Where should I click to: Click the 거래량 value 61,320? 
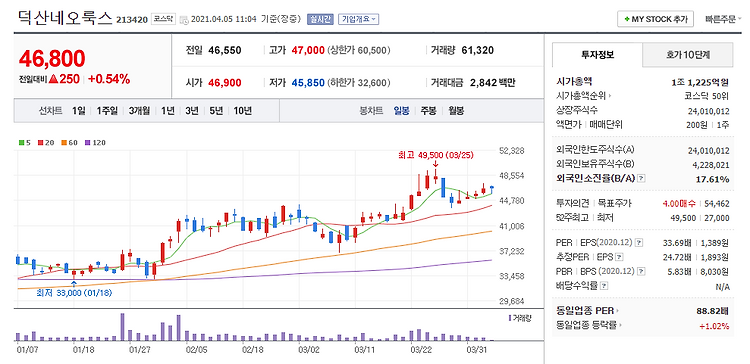pyautogui.click(x=478, y=50)
